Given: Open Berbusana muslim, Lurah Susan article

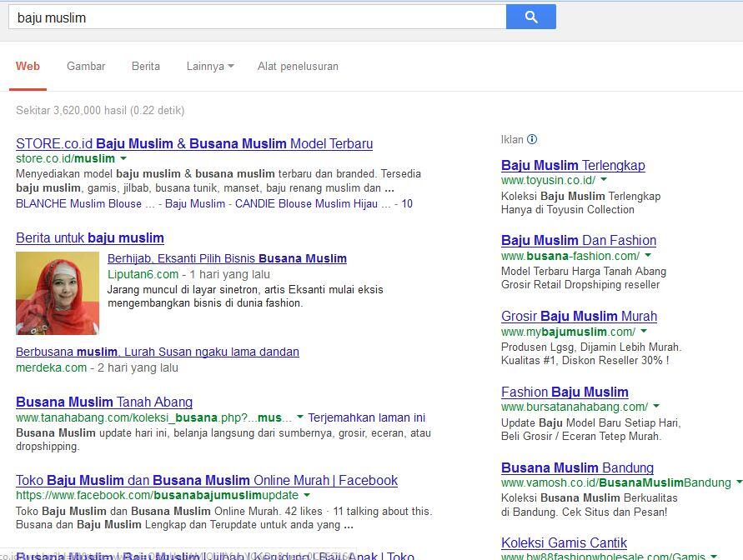Looking at the screenshot, I should tap(158, 352).
